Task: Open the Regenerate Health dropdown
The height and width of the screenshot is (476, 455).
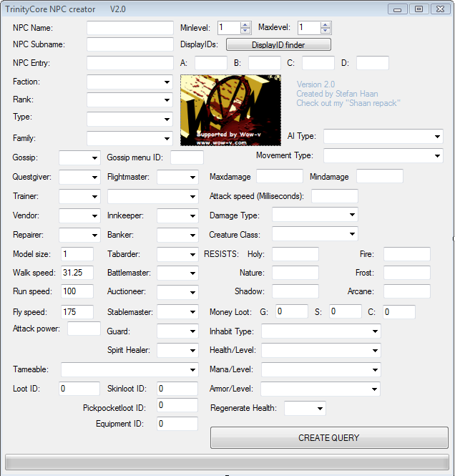Action: point(305,408)
